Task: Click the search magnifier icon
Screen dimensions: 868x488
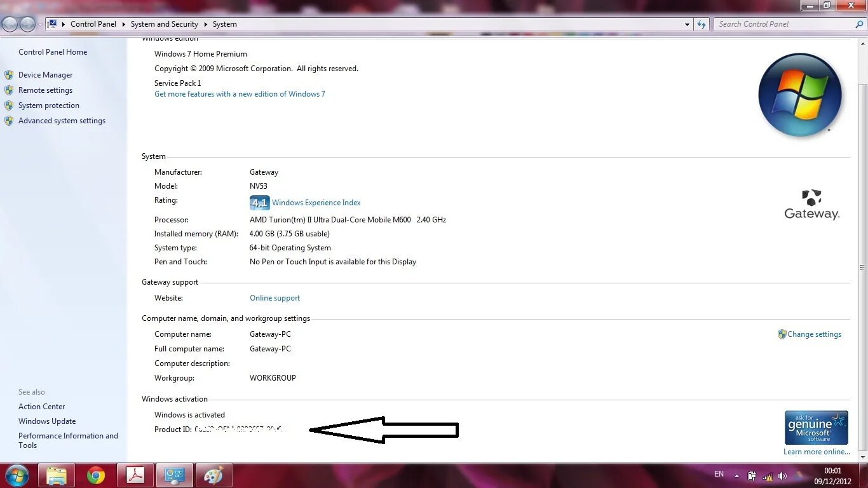Action: [x=859, y=24]
